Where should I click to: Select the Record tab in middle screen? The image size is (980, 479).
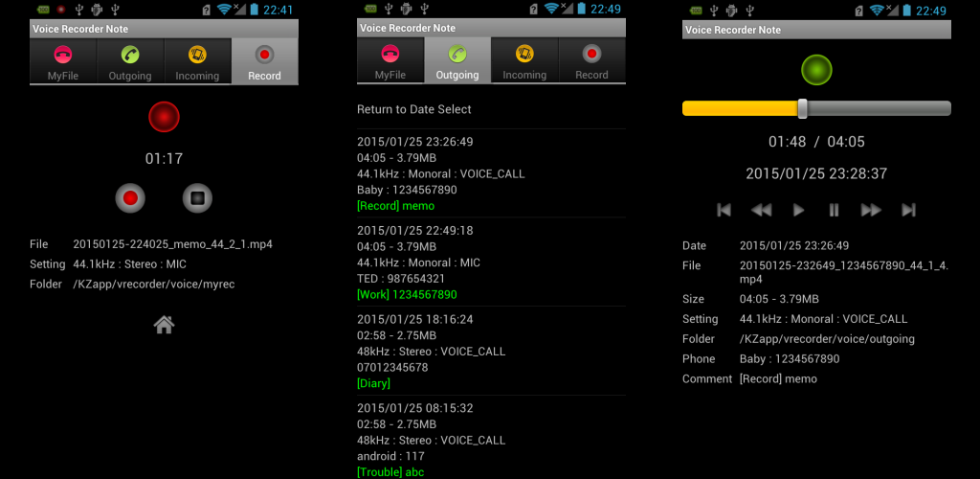(591, 60)
